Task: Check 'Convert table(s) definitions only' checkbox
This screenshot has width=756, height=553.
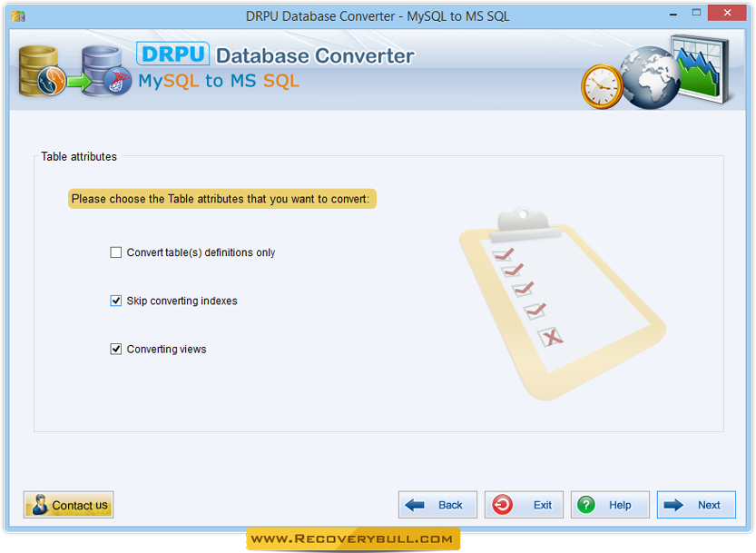Action: click(x=116, y=252)
